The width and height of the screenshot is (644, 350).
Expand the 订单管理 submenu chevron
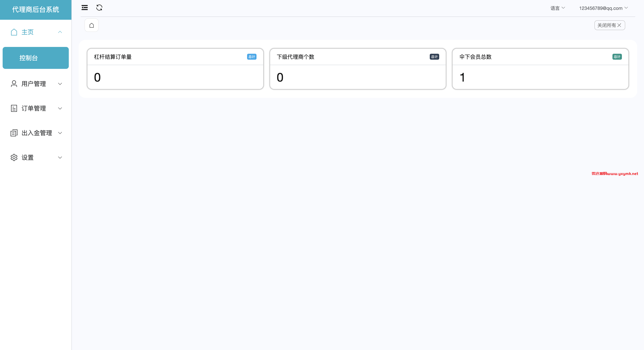click(60, 108)
